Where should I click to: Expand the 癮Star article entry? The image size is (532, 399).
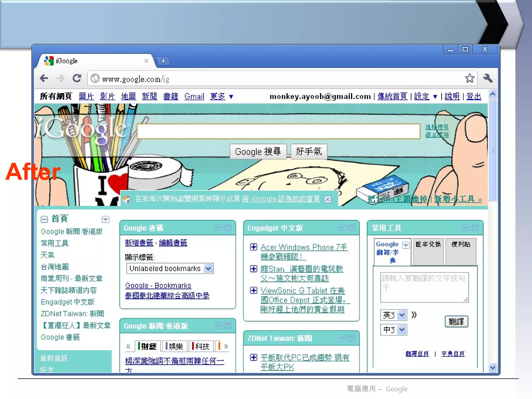click(x=254, y=269)
